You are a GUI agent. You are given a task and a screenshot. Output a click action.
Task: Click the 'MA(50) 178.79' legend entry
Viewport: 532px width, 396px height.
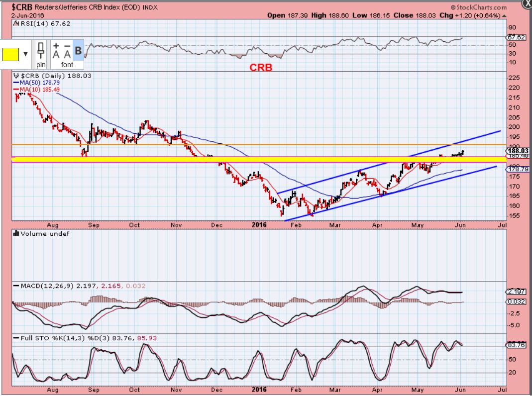coord(39,83)
